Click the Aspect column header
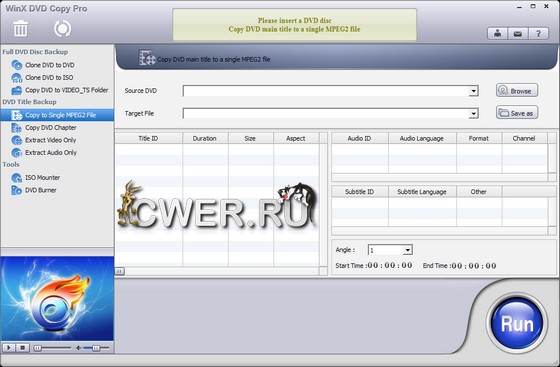The width and height of the screenshot is (560, 367). point(296,138)
